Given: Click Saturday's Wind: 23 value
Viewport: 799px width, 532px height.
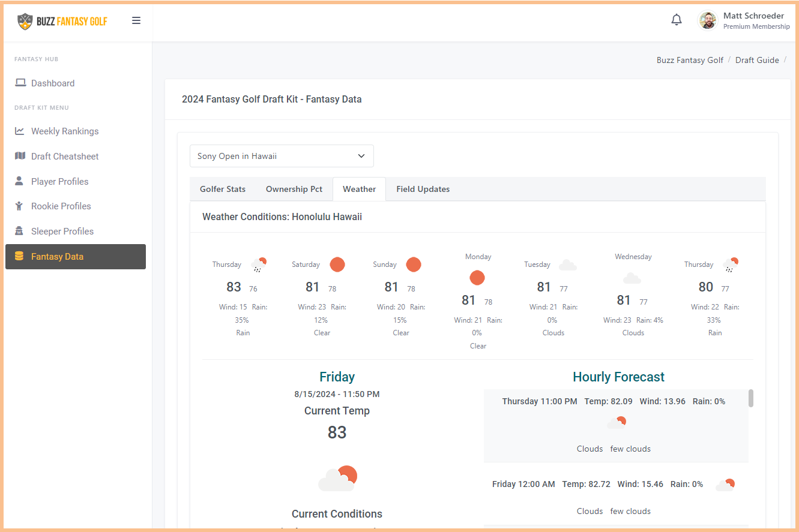Looking at the screenshot, I should [x=312, y=307].
